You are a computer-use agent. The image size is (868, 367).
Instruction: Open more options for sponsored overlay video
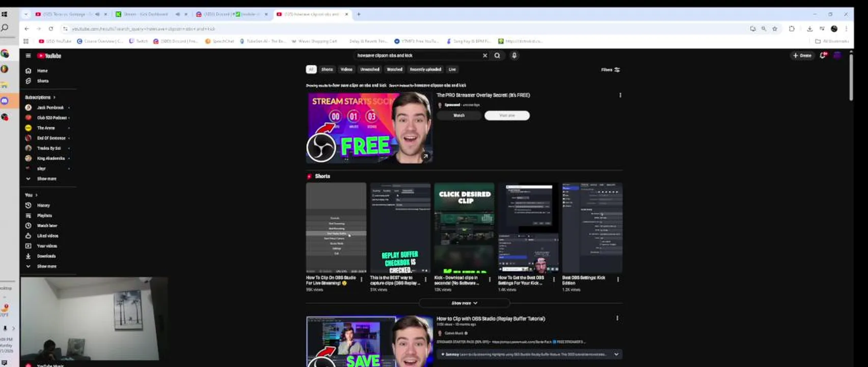(x=620, y=95)
